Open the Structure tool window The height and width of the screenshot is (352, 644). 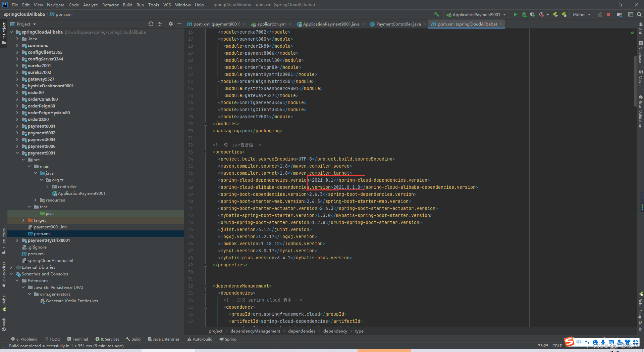pyautogui.click(x=4, y=241)
